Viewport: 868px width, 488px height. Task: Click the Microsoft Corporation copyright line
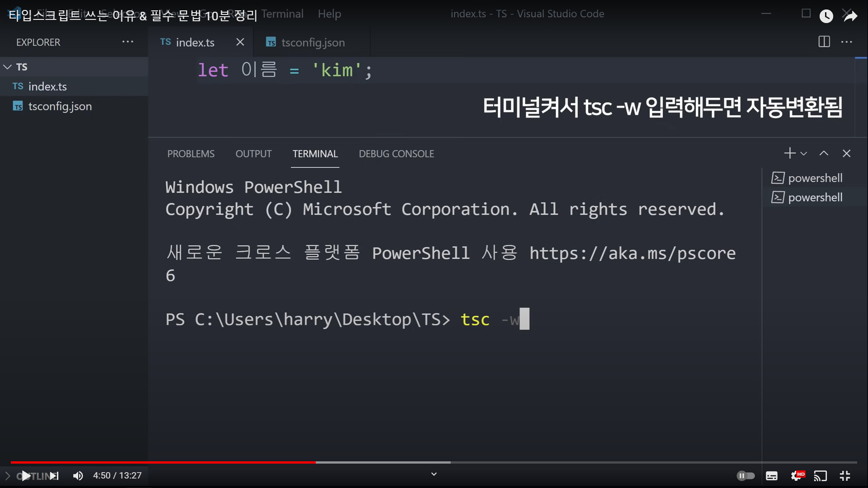pos(445,209)
